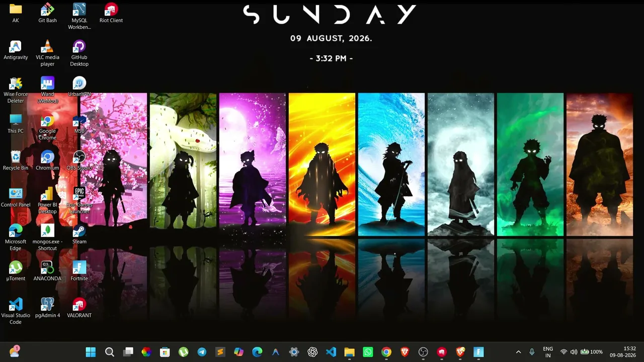
Task: Open File Explorer from the taskbar
Action: [x=350, y=352]
